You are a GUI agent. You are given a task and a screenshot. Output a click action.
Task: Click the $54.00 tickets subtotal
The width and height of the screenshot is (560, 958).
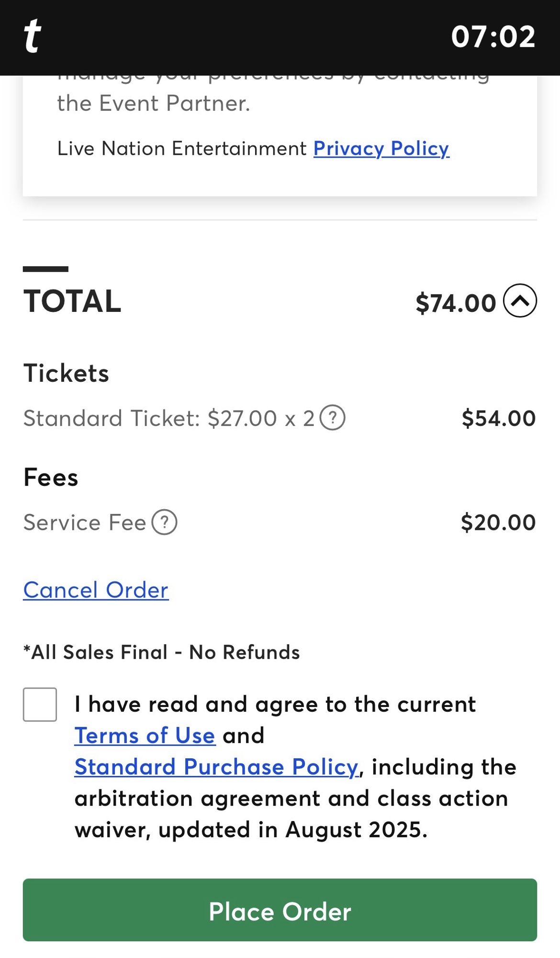[498, 418]
